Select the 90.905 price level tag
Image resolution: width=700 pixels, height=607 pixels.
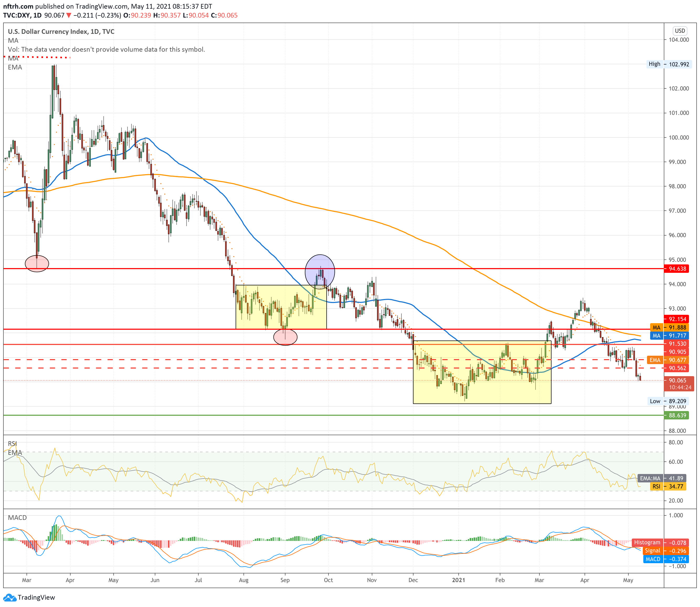pyautogui.click(x=677, y=352)
